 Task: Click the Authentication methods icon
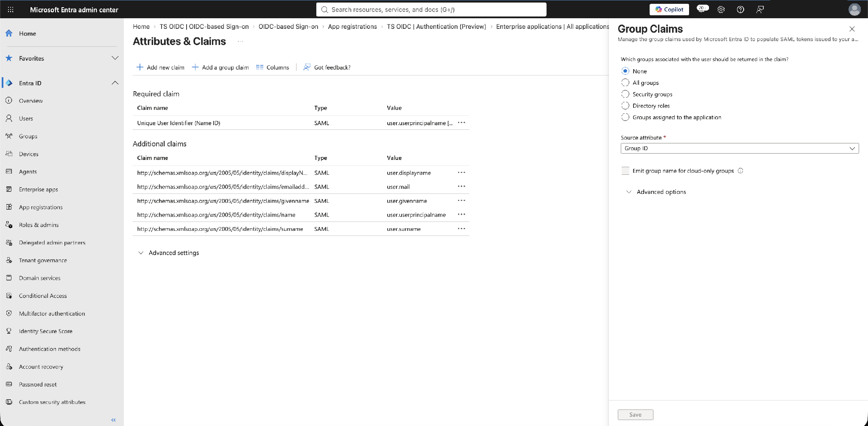tap(9, 349)
